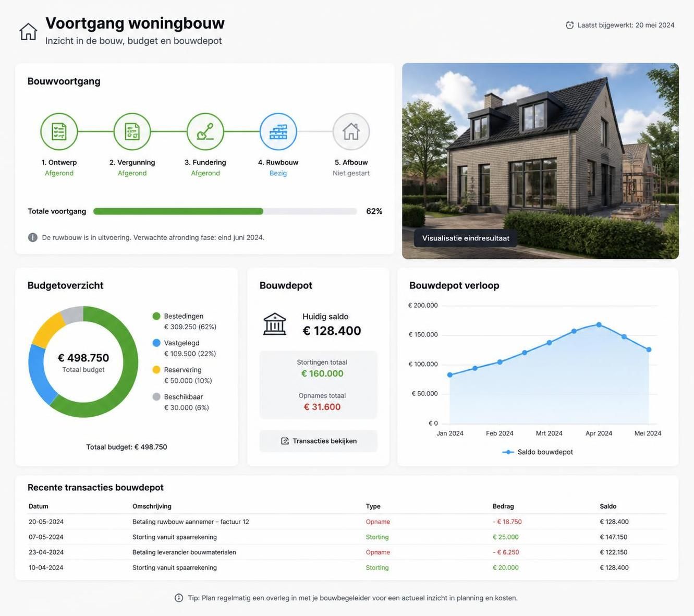Click Stortingen totaal € 160.000
Viewport: 694px width, 616px height.
tap(322, 373)
